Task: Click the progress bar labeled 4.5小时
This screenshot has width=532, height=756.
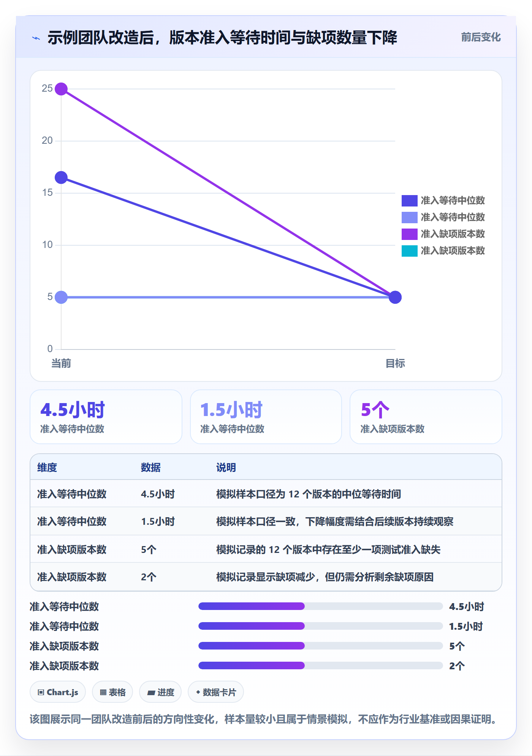Action: pos(321,606)
